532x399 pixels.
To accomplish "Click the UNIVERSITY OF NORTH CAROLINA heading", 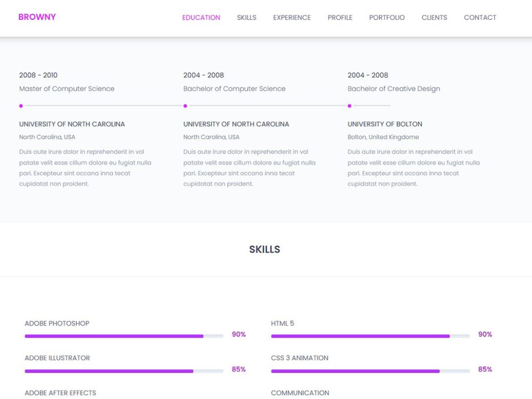I will (72, 124).
